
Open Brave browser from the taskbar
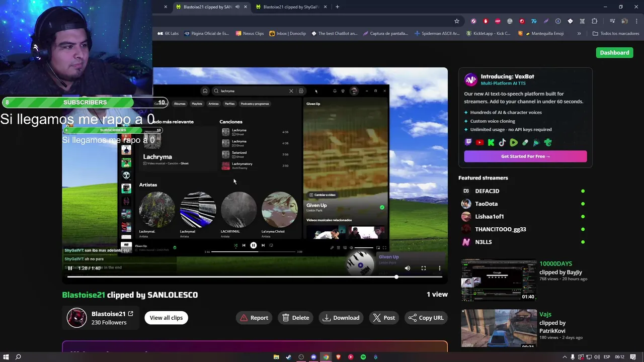click(x=338, y=357)
